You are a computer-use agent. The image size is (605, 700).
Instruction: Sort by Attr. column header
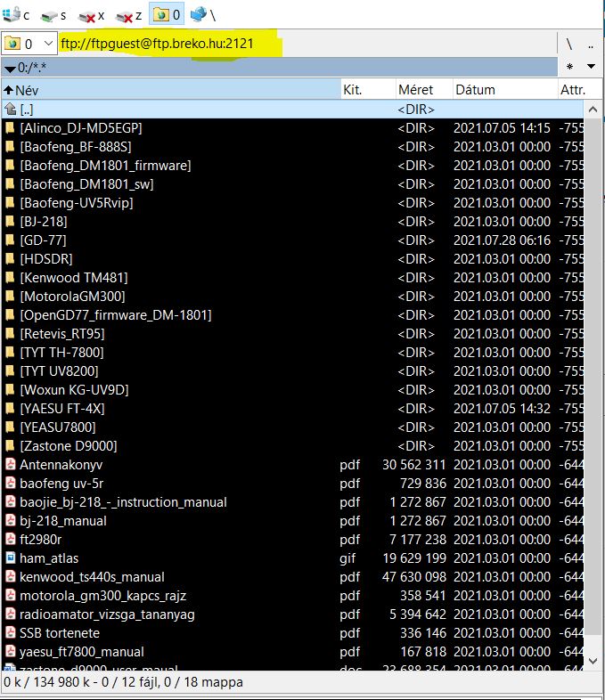[x=579, y=90]
